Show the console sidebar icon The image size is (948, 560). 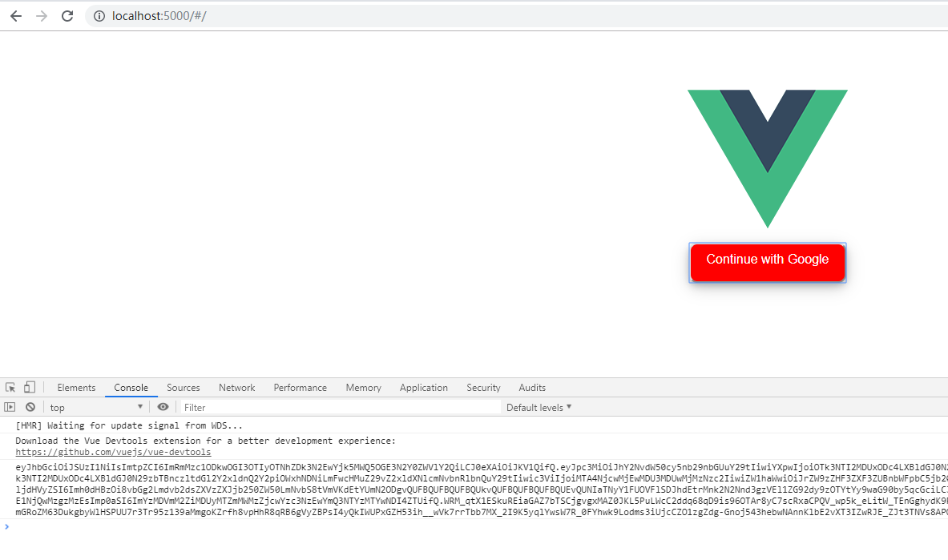(x=10, y=407)
